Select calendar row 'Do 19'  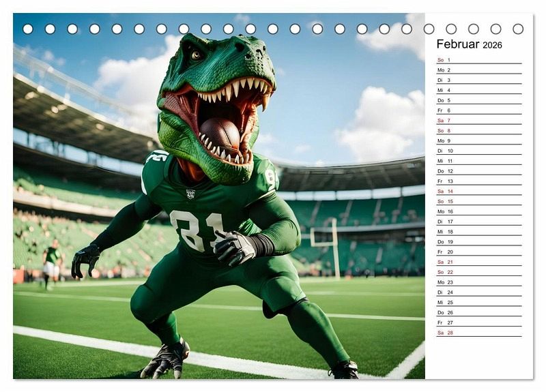(479, 241)
